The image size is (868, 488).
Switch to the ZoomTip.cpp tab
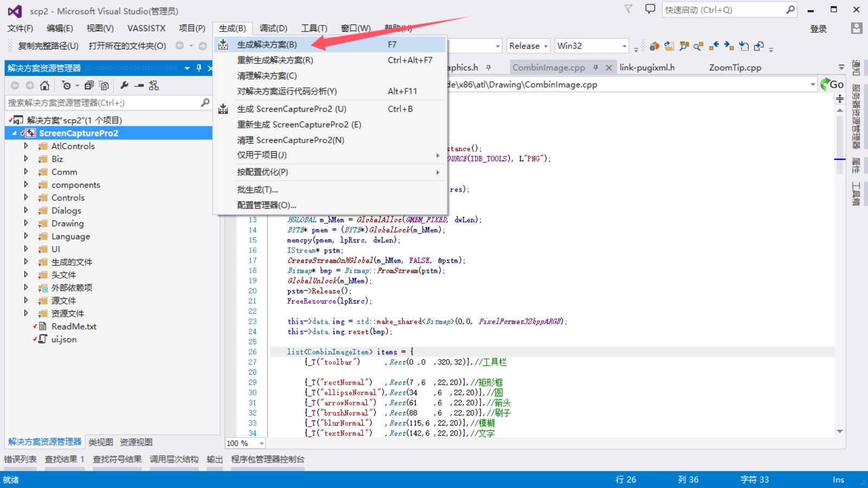tap(735, 68)
